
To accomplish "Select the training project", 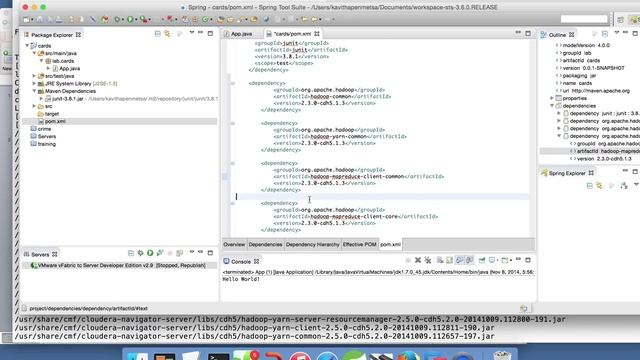I will click(43, 144).
